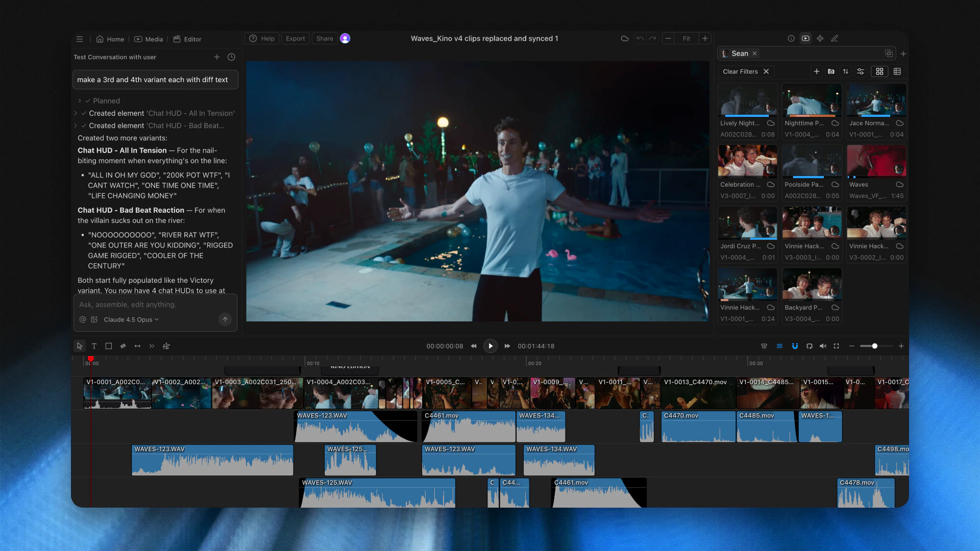Switch media panel to list view
Viewport: 980px width, 551px height.
pyautogui.click(x=898, y=71)
